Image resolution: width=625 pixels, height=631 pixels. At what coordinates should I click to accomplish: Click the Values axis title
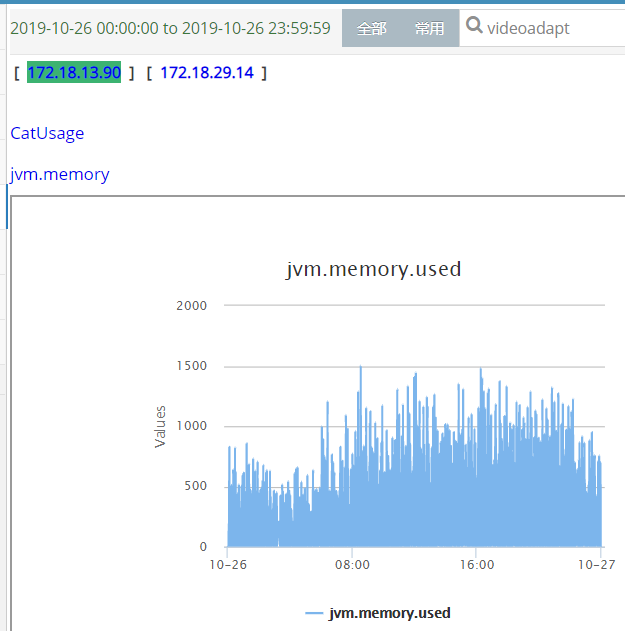point(160,427)
